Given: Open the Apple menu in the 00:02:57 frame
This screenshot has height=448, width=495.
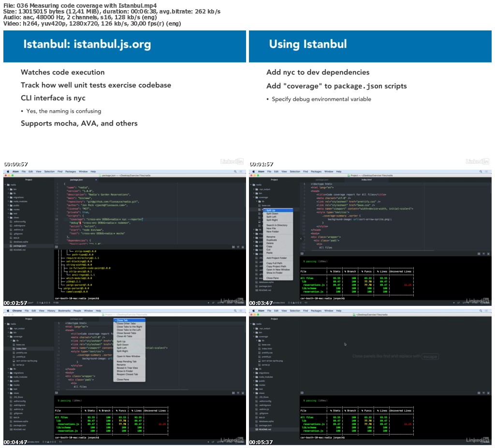Looking at the screenshot, I should [x=8, y=172].
